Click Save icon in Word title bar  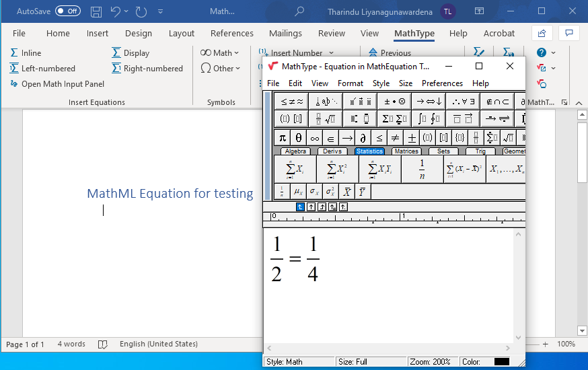[96, 11]
